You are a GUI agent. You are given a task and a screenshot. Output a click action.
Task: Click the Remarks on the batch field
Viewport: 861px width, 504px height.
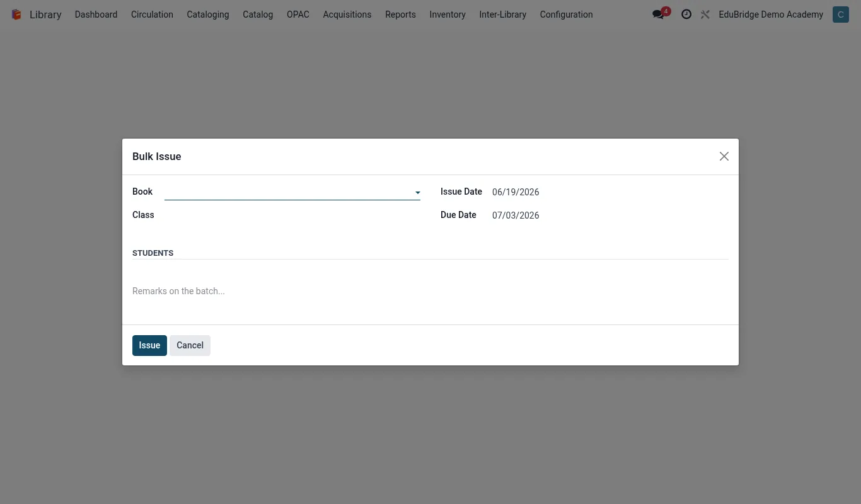pos(430,291)
